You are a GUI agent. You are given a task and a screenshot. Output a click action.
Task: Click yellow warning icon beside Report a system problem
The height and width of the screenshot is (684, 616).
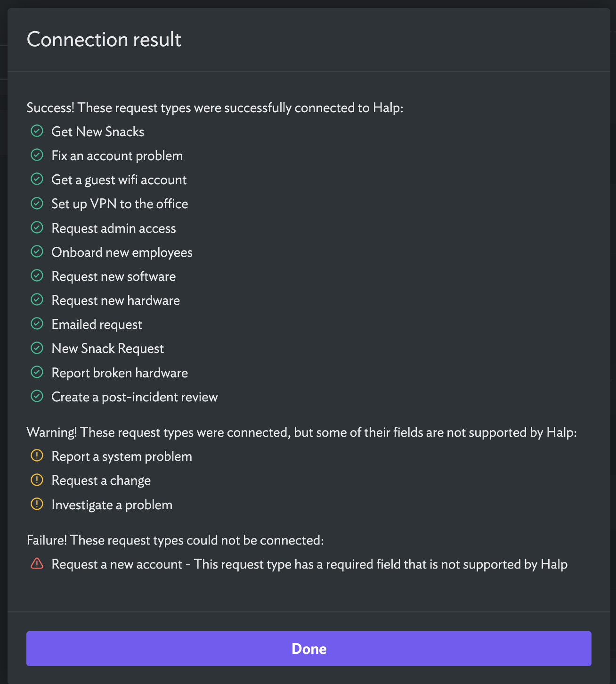[x=37, y=456]
